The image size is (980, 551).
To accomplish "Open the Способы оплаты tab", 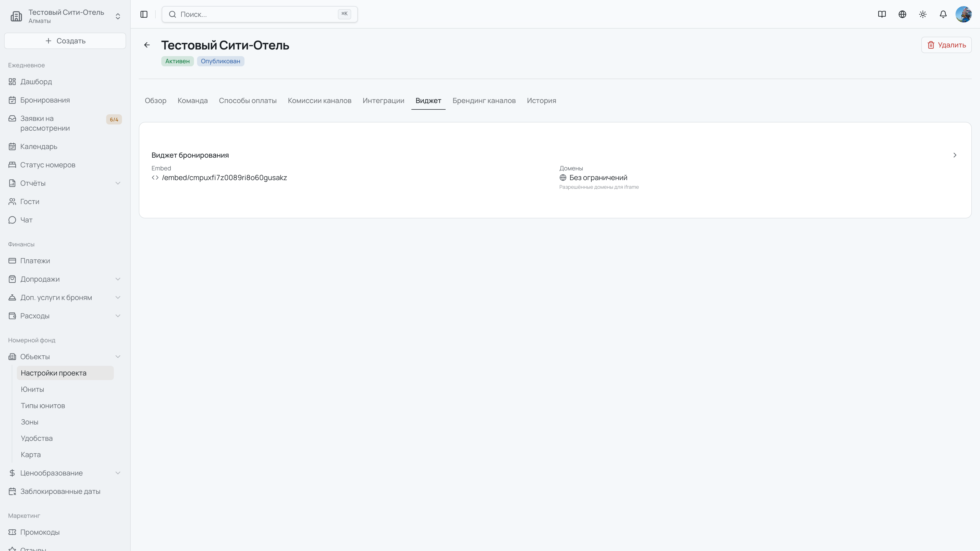I will tap(248, 101).
